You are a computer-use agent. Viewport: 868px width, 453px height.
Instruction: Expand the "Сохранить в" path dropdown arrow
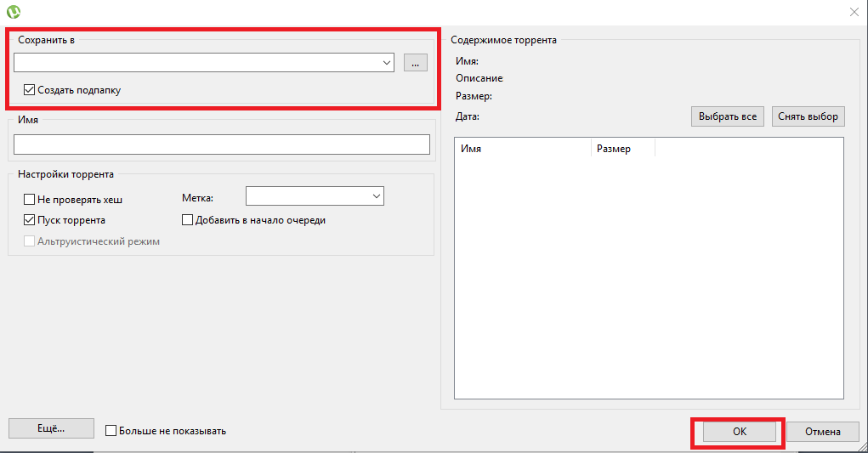click(387, 62)
